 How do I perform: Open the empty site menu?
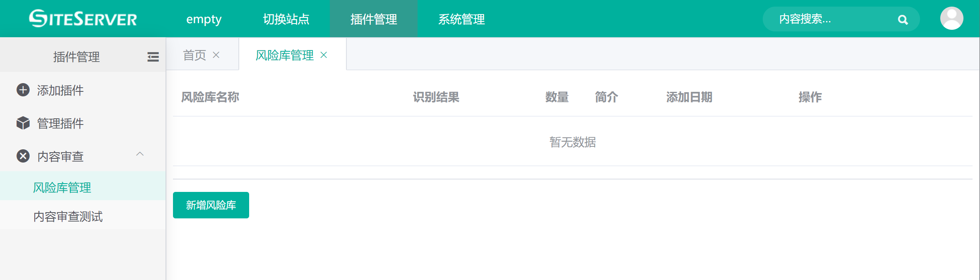(x=204, y=19)
